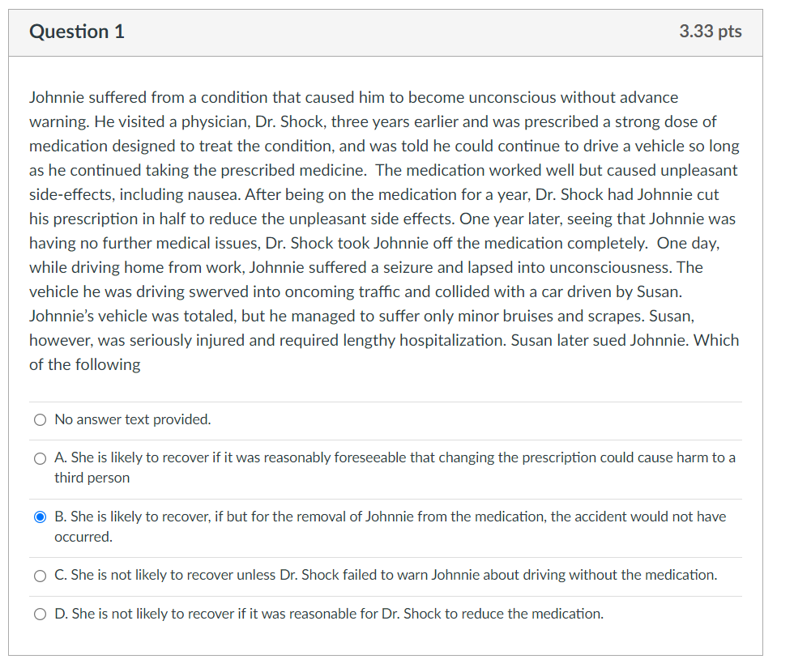794x672 pixels.
Task: Click the currently selected answer B option
Action: 389,516
